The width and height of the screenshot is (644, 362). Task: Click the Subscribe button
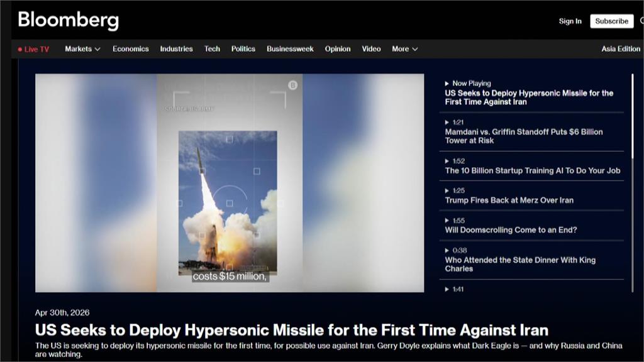point(611,21)
